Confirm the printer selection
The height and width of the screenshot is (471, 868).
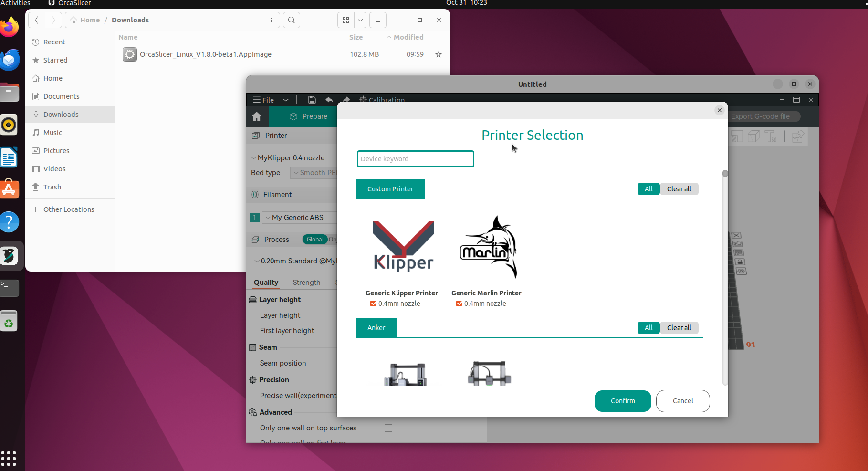(623, 401)
